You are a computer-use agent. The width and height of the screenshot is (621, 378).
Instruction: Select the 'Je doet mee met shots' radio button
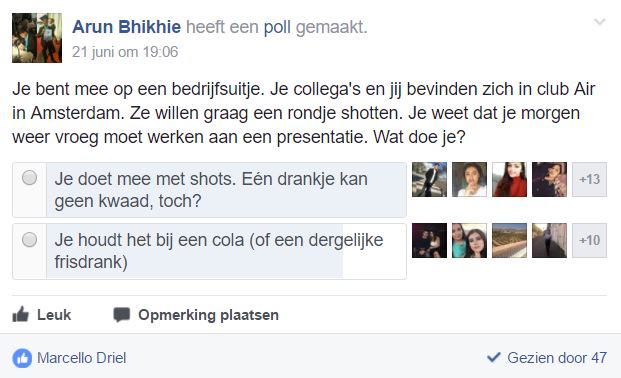[29, 178]
